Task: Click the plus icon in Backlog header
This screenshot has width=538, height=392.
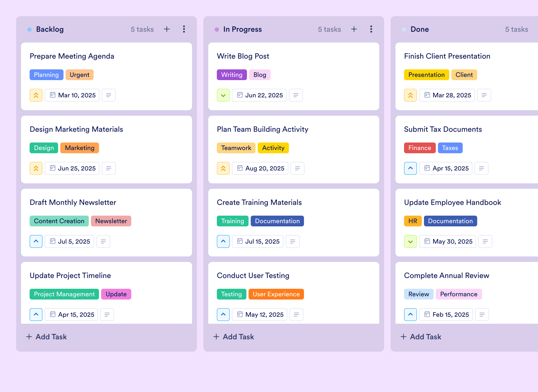Action: (167, 29)
